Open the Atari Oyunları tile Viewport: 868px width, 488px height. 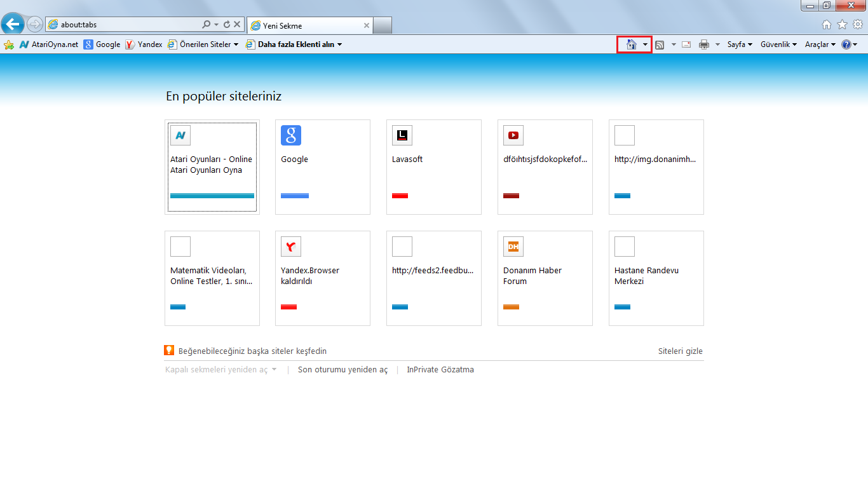click(212, 167)
